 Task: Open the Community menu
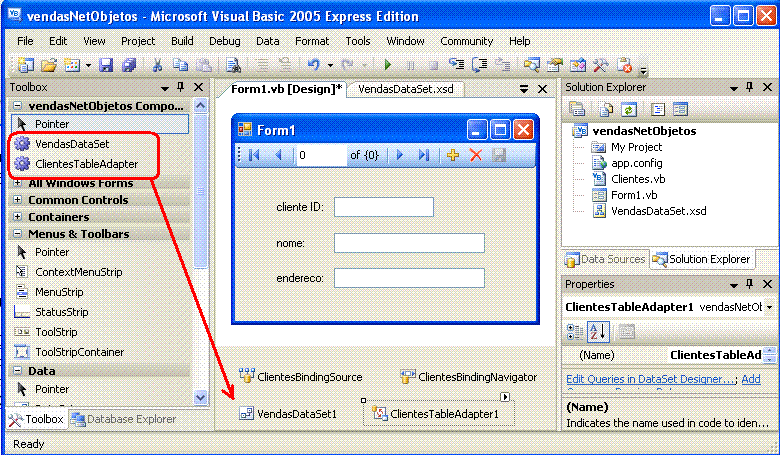coord(467,41)
